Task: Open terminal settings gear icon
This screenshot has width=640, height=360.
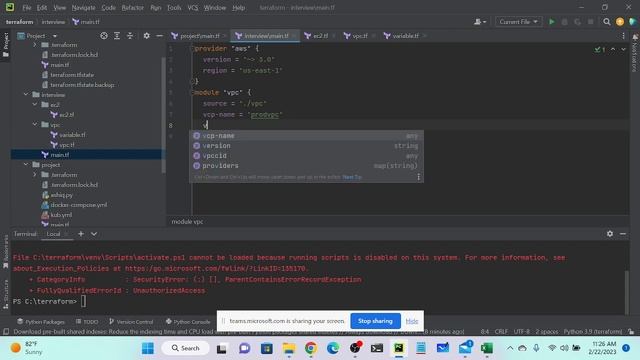Action: tap(609, 234)
